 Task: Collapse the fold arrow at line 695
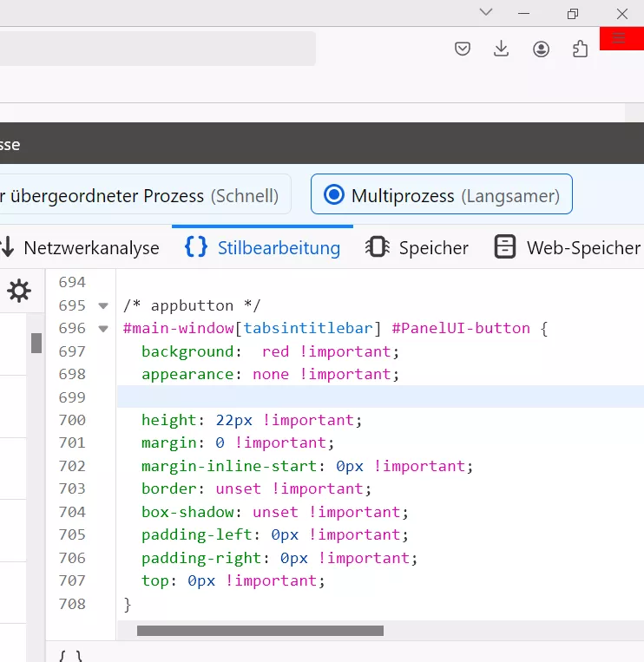(103, 306)
